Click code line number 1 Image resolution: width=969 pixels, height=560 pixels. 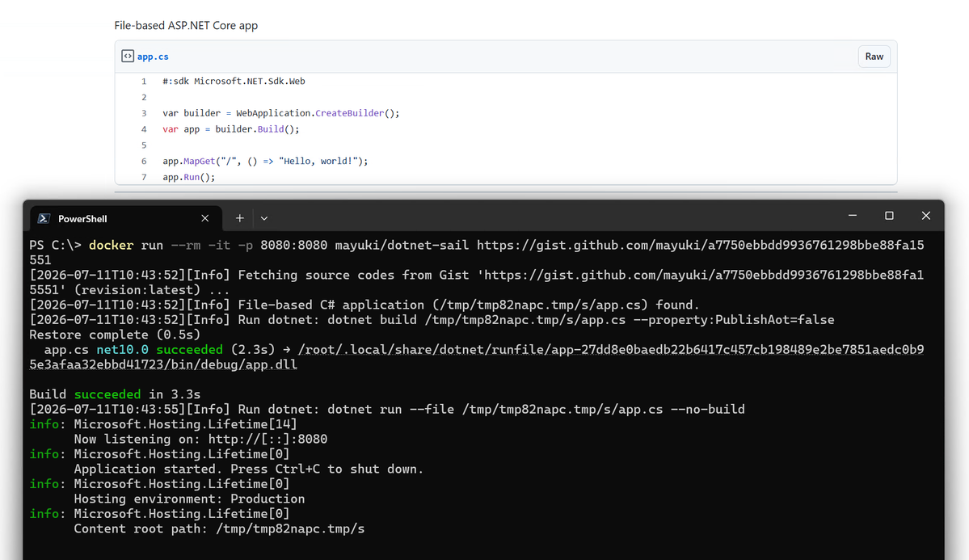144,81
